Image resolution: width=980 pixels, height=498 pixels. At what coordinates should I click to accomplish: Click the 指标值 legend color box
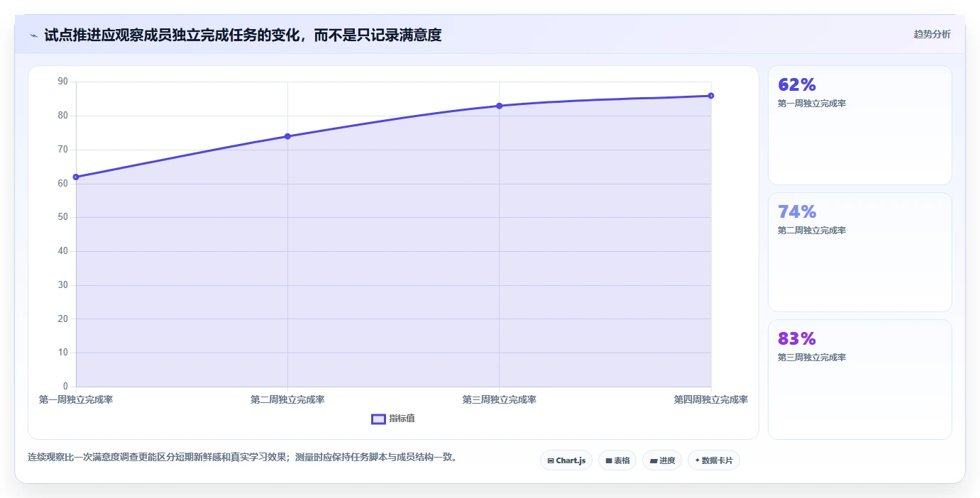(378, 419)
